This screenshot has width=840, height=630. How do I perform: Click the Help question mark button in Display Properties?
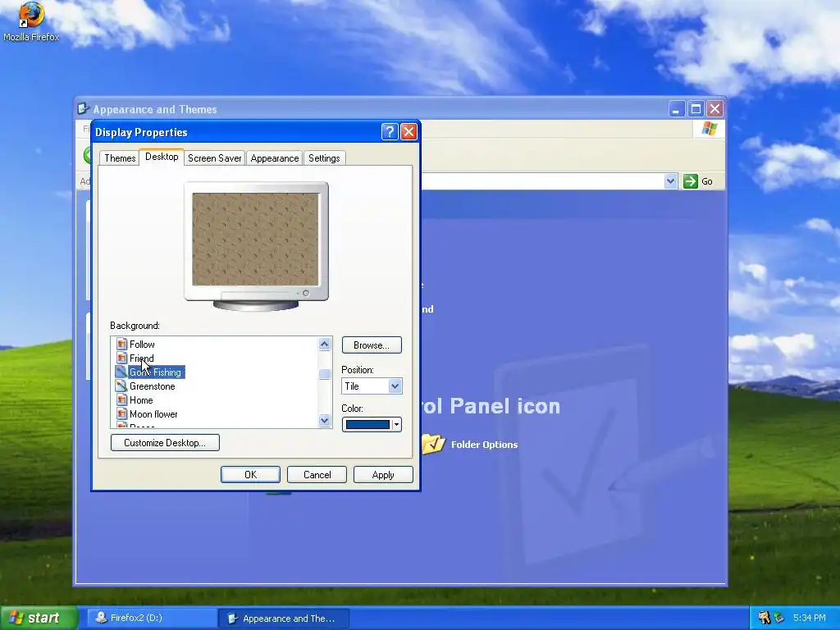tap(390, 132)
